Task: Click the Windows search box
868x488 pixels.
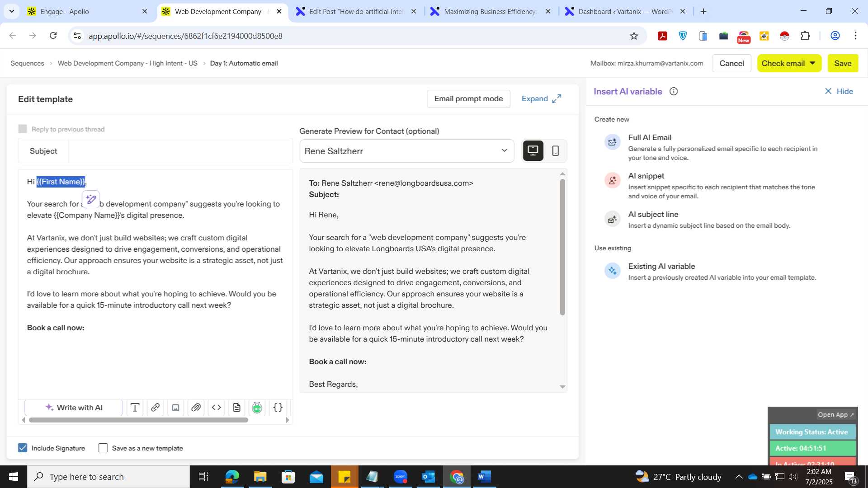Action: pyautogui.click(x=108, y=477)
